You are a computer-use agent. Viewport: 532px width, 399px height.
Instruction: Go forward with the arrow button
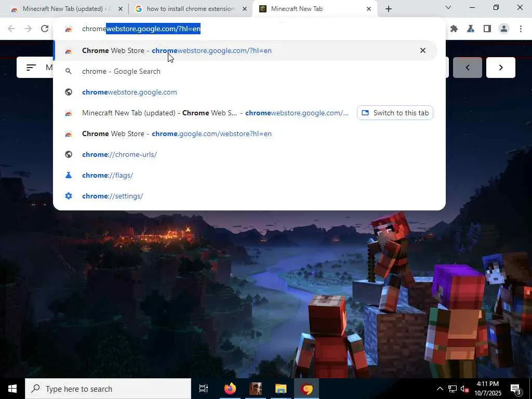coord(28,29)
